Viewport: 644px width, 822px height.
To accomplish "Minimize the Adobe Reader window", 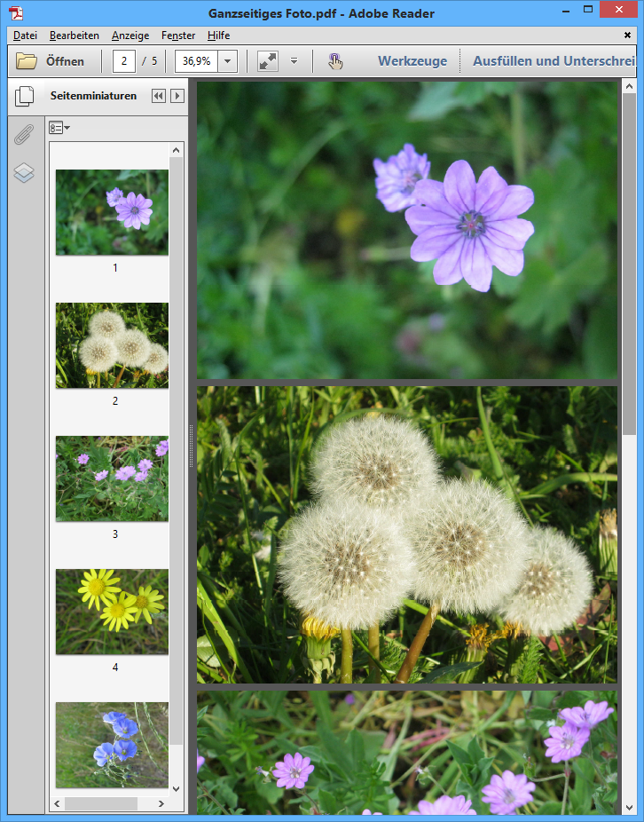I will point(566,11).
